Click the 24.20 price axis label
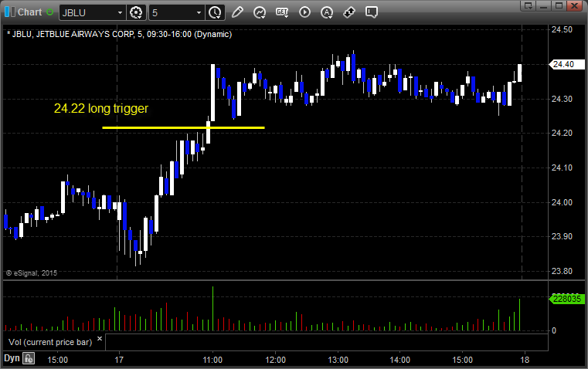The width and height of the screenshot is (588, 369). pos(562,133)
